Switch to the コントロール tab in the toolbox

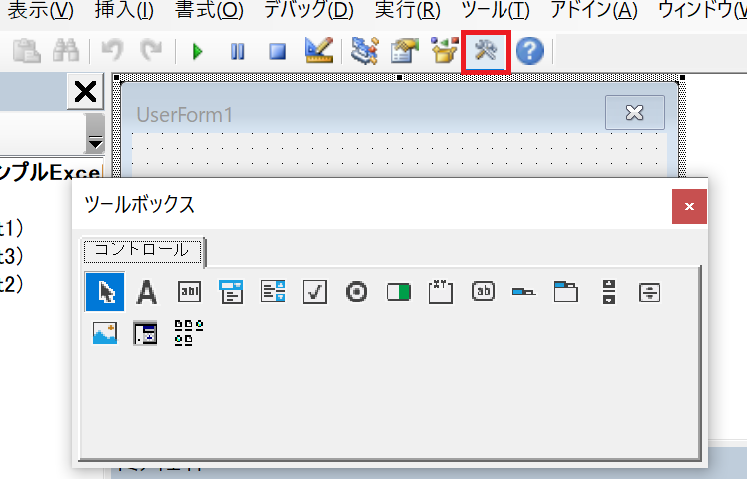click(x=142, y=249)
